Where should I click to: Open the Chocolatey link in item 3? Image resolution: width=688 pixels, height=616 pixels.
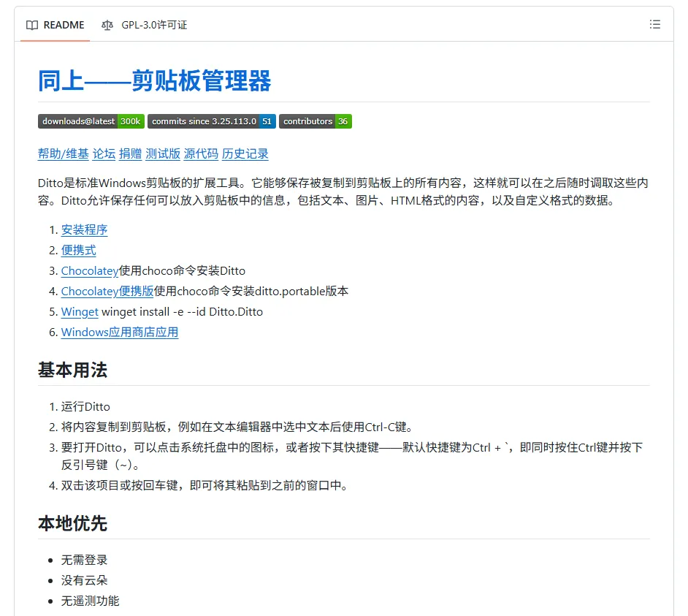click(90, 271)
